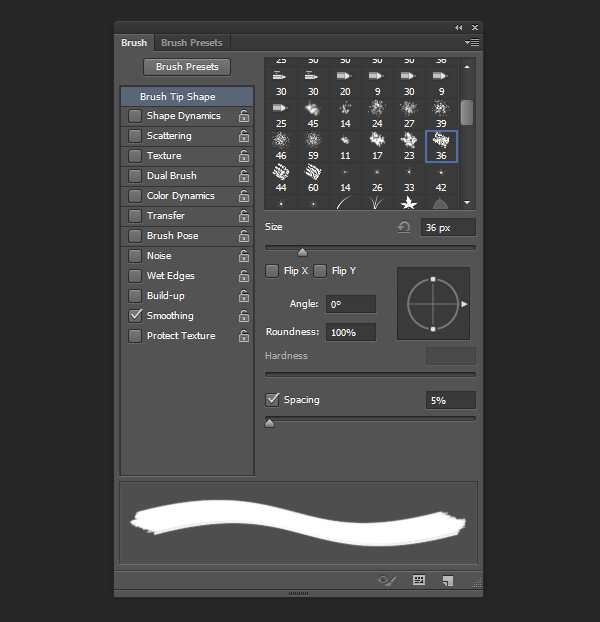
Task: Click the Size slider handle
Action: coord(302,252)
